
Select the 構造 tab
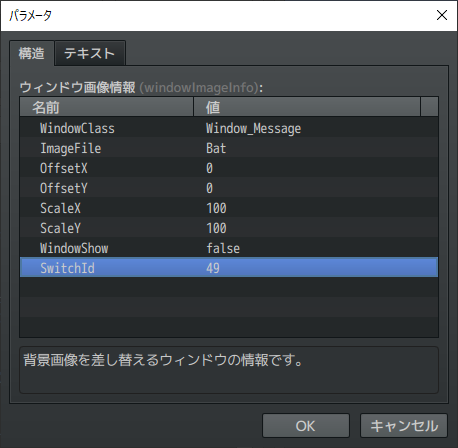[x=32, y=53]
